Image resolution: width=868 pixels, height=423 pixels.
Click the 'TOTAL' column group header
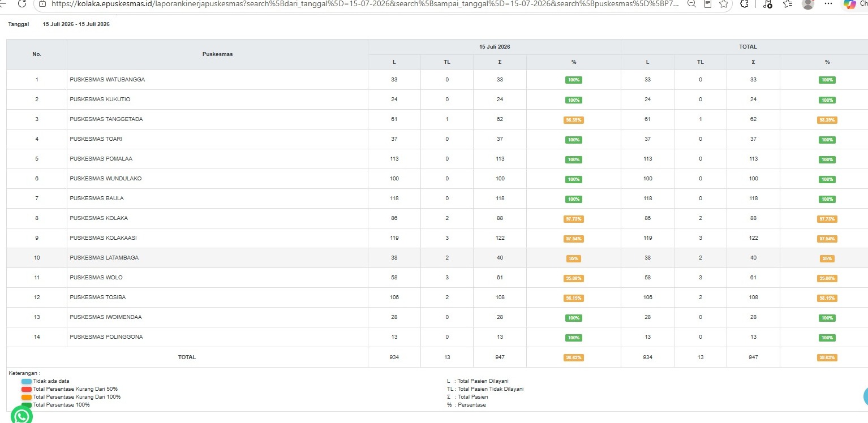point(747,47)
